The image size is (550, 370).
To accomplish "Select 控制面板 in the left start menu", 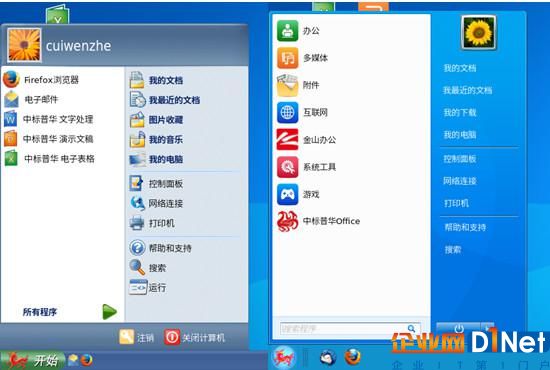I will pos(156,184).
